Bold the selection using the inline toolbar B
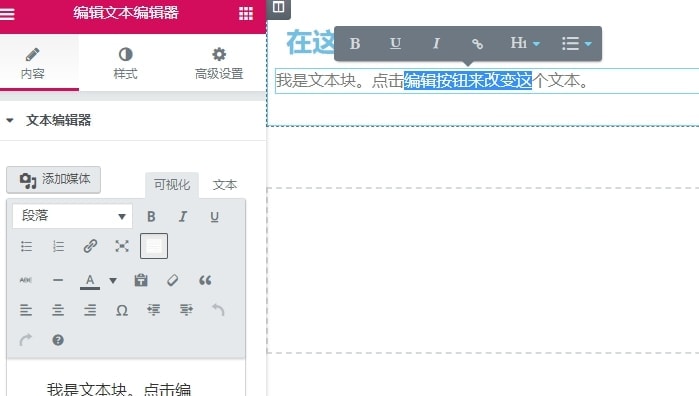Image resolution: width=699 pixels, height=396 pixels. pyautogui.click(x=355, y=44)
